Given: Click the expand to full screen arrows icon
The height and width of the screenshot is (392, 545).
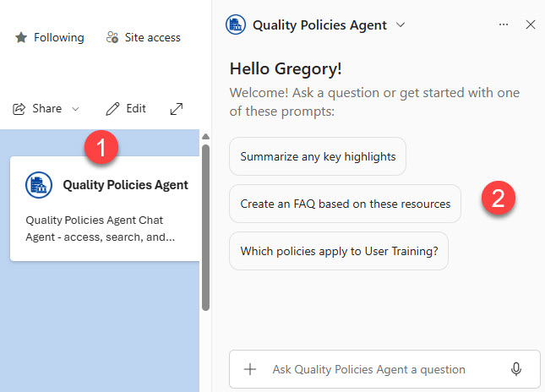Looking at the screenshot, I should click(177, 109).
